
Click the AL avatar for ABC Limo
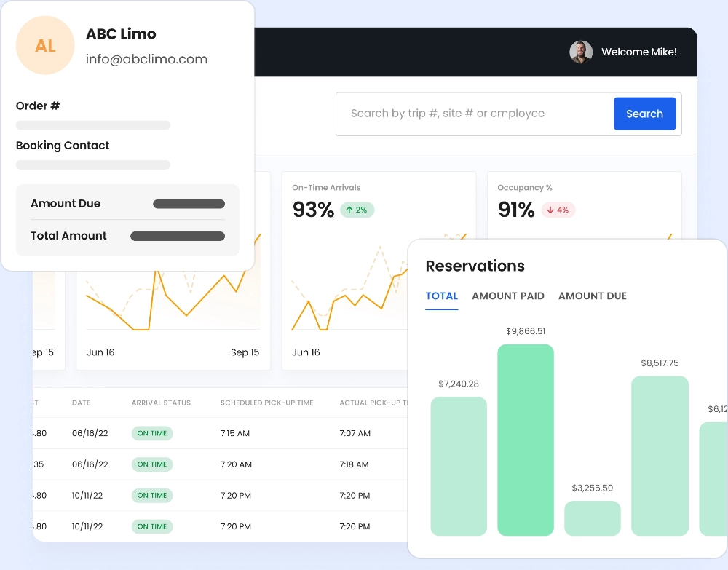coord(45,45)
